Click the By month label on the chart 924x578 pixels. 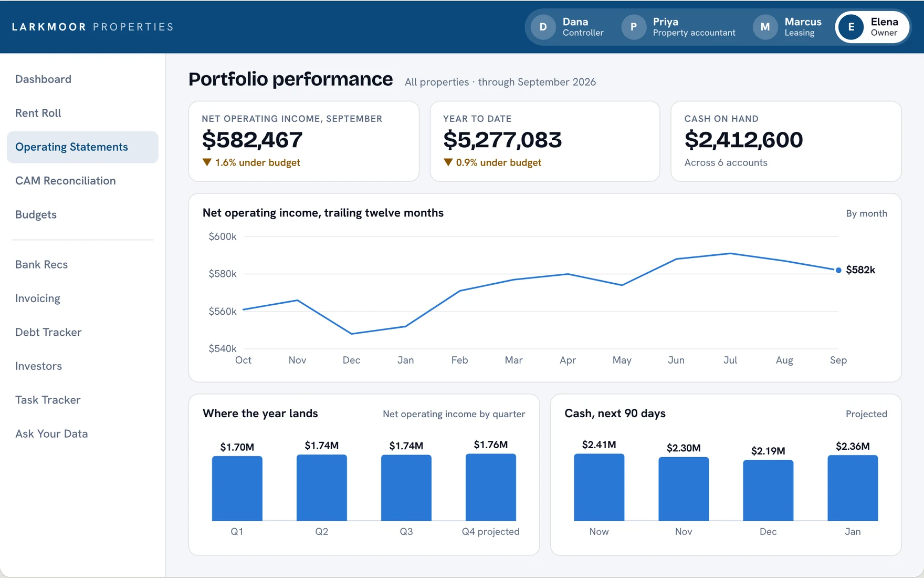[866, 213]
